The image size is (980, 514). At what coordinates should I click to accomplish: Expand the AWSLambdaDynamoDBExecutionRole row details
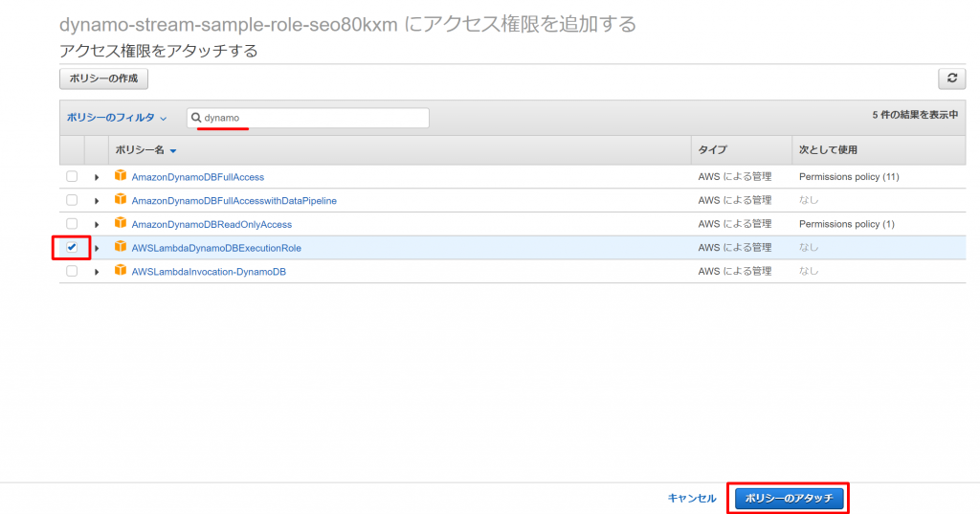tap(97, 249)
